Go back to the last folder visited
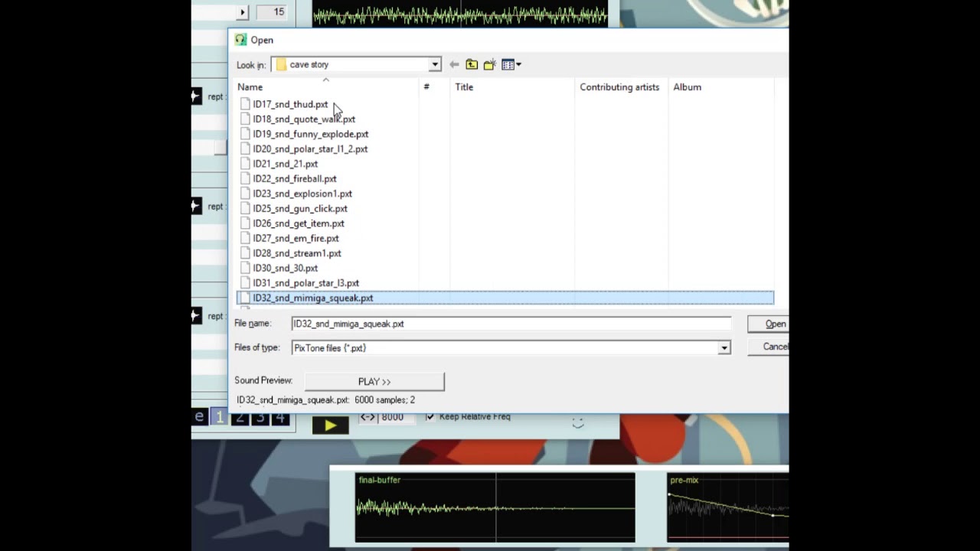Screen dimensions: 980x551 point(454,65)
